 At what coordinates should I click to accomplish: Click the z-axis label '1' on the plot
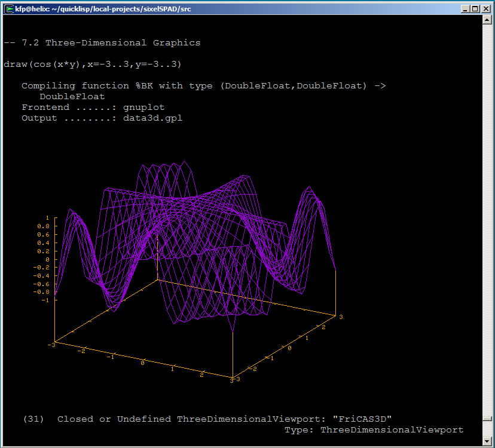pyautogui.click(x=47, y=218)
